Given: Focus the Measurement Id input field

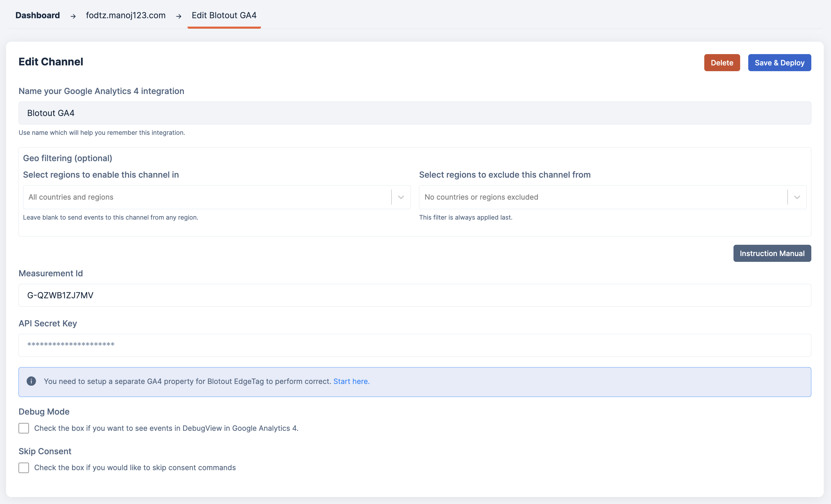Looking at the screenshot, I should point(415,295).
